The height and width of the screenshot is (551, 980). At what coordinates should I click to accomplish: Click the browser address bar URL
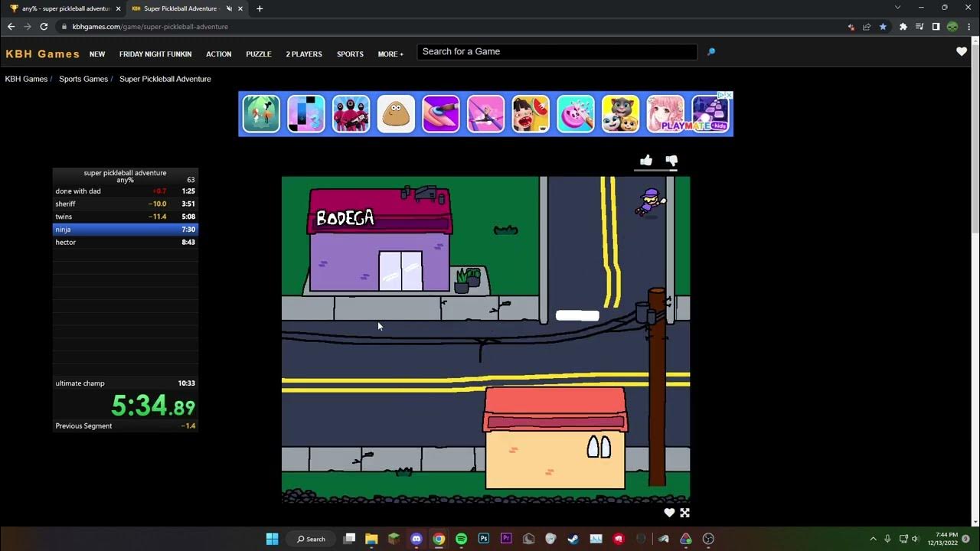[x=150, y=26]
